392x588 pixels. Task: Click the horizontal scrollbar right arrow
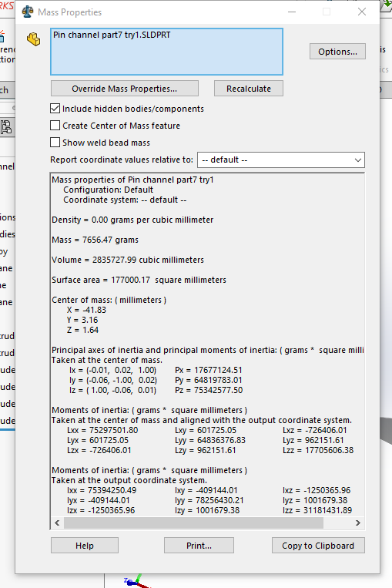coord(358,522)
